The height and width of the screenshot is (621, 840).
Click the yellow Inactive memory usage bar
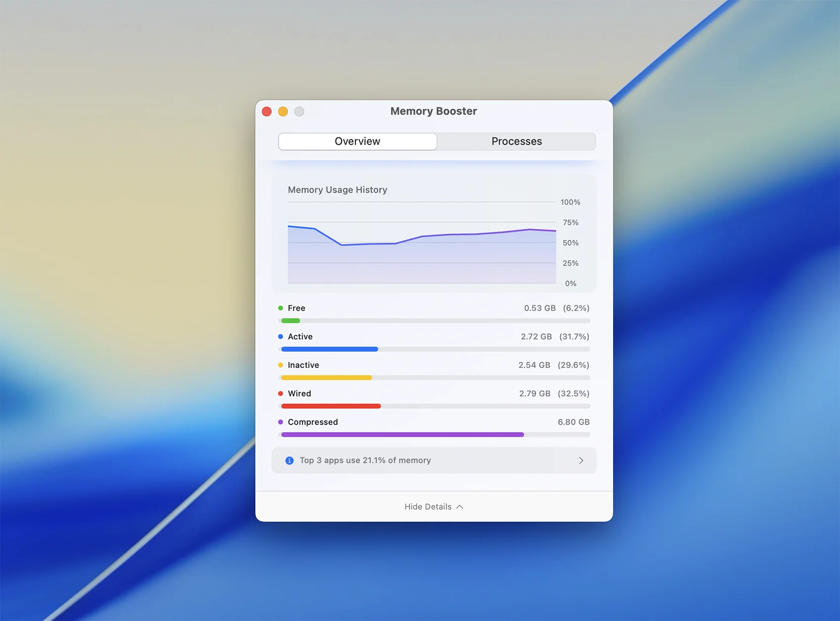tap(327, 378)
